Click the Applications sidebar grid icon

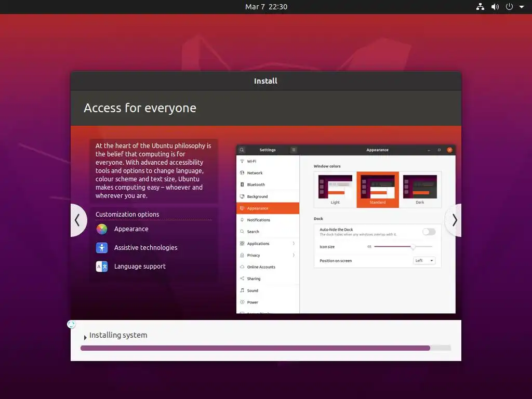(242, 243)
